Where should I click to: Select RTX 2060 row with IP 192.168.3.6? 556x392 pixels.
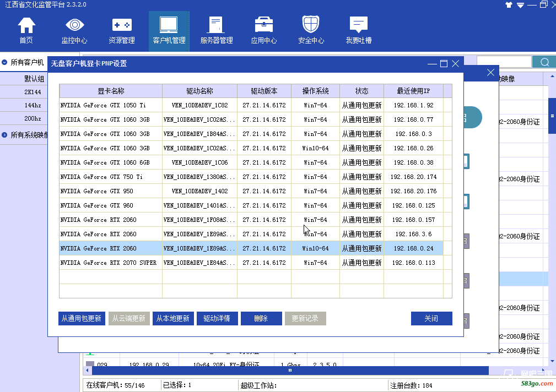pyautogui.click(x=251, y=234)
